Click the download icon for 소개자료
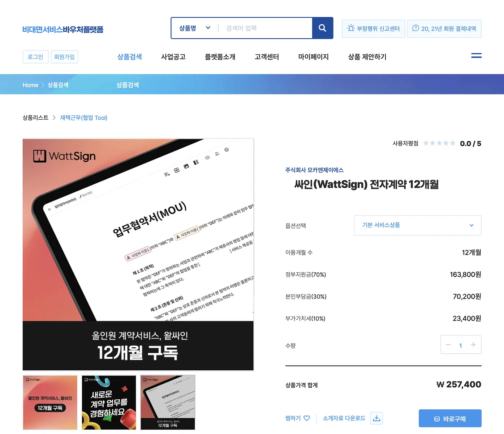This screenshot has height=434, width=504. coord(376,418)
